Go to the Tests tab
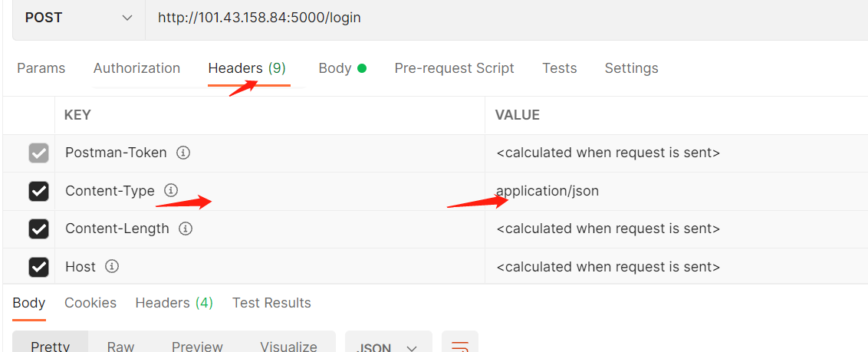This screenshot has height=352, width=868. [559, 68]
